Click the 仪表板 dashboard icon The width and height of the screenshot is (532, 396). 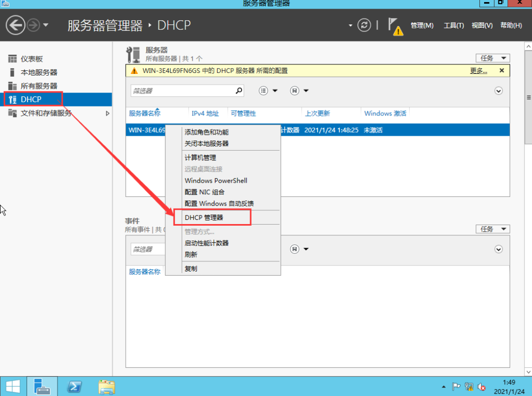(x=13, y=59)
